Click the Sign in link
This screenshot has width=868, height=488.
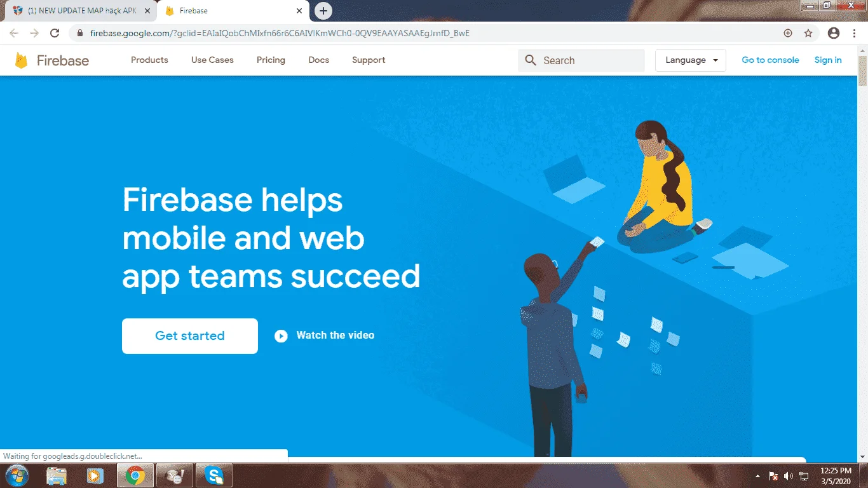point(828,60)
